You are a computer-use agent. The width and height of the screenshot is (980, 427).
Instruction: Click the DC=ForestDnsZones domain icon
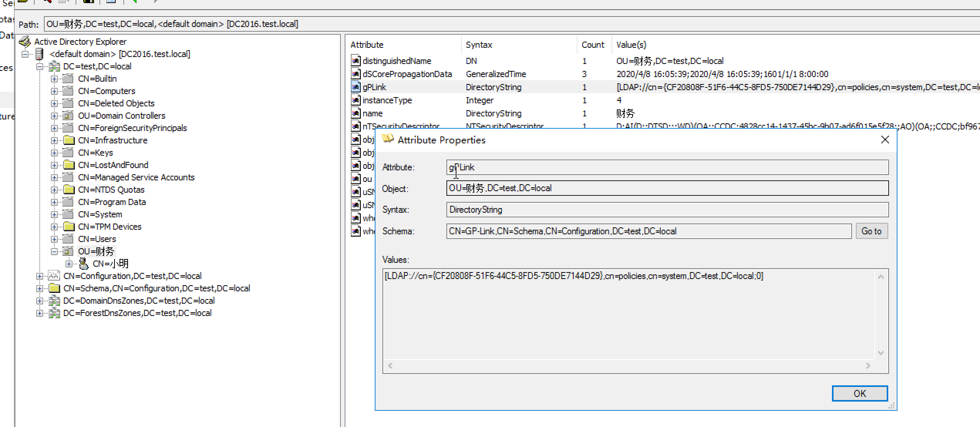[x=54, y=313]
